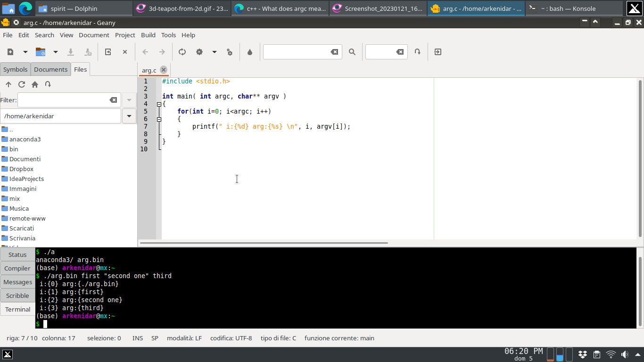Refresh the file browser listing

(x=22, y=84)
